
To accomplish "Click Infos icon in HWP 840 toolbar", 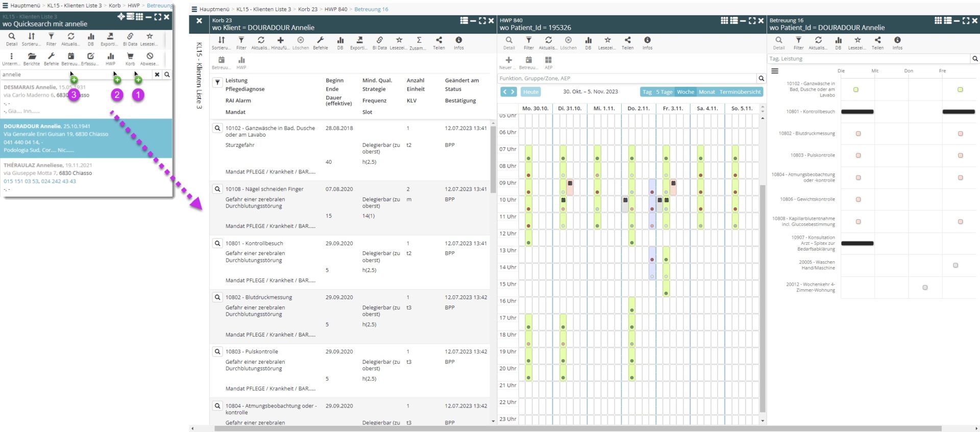I will [647, 40].
